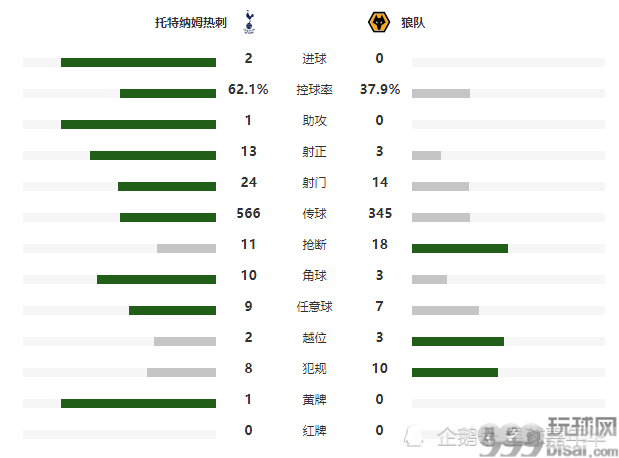The image size is (619, 458).
Task: Click the 传球 passes label
Action: coord(315,214)
